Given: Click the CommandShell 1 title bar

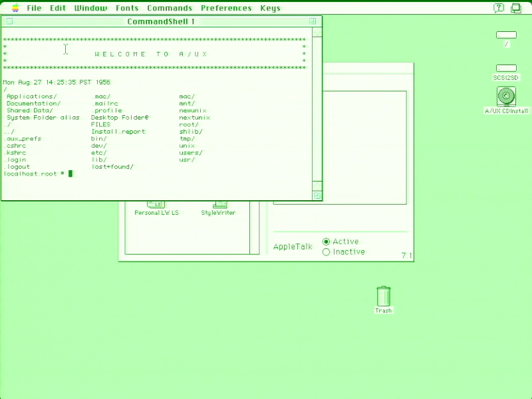Looking at the screenshot, I should click(x=161, y=21).
